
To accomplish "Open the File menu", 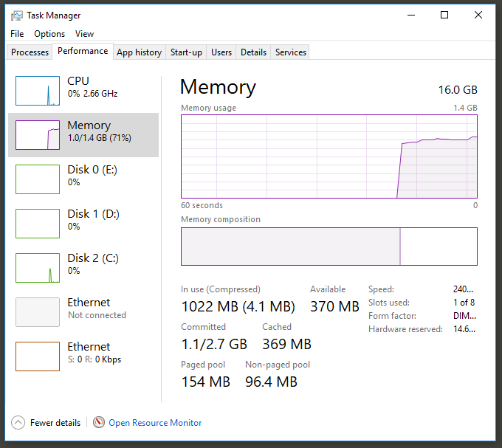I will click(17, 34).
